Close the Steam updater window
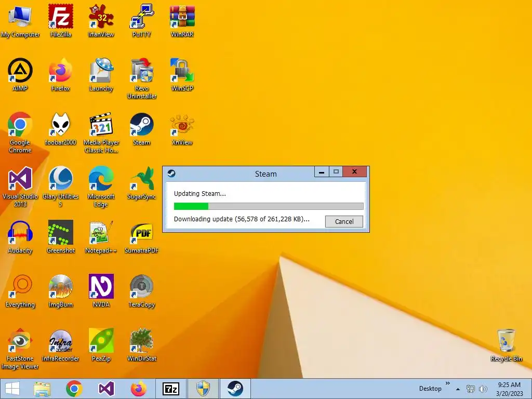 pyautogui.click(x=354, y=171)
